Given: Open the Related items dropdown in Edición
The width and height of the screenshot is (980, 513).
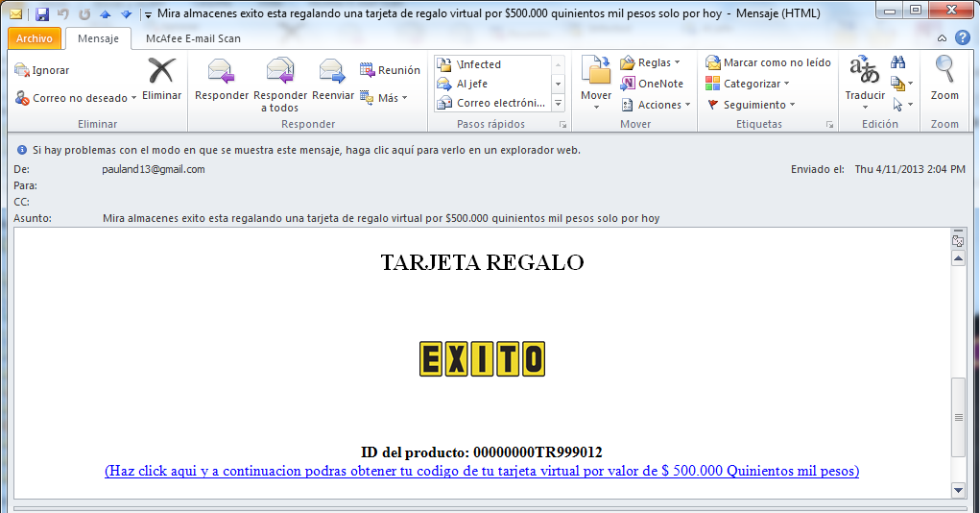Looking at the screenshot, I should coord(902,84).
